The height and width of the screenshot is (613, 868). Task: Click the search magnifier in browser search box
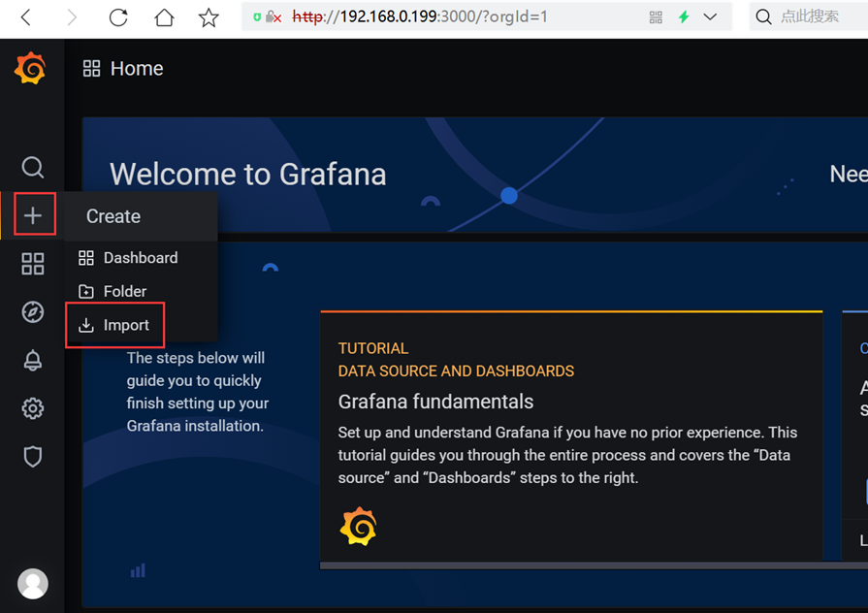pyautogui.click(x=764, y=17)
